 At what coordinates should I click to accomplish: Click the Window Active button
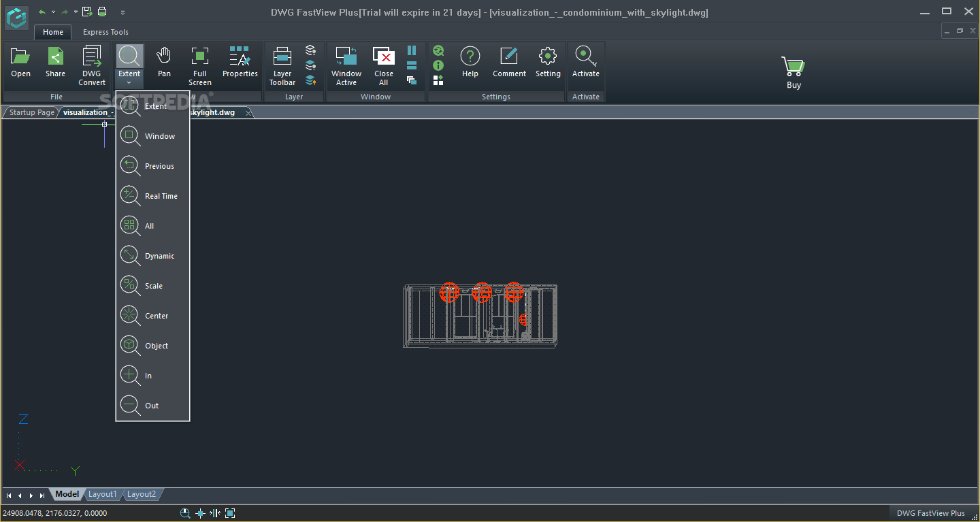coord(346,66)
